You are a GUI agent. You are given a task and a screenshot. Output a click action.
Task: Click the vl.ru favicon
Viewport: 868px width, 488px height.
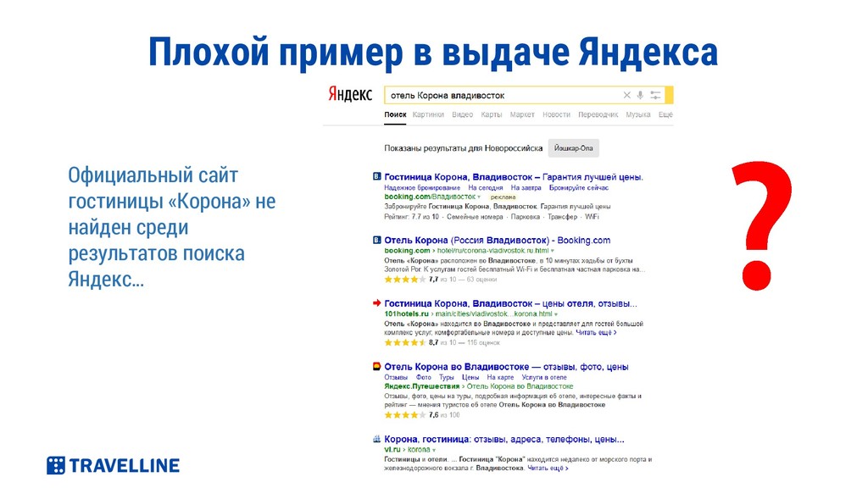(x=377, y=439)
